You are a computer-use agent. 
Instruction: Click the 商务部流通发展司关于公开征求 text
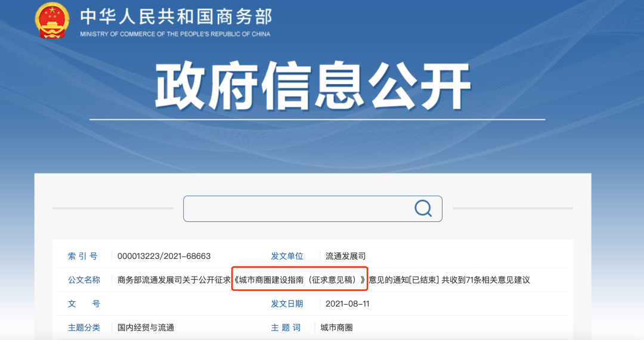(x=174, y=280)
